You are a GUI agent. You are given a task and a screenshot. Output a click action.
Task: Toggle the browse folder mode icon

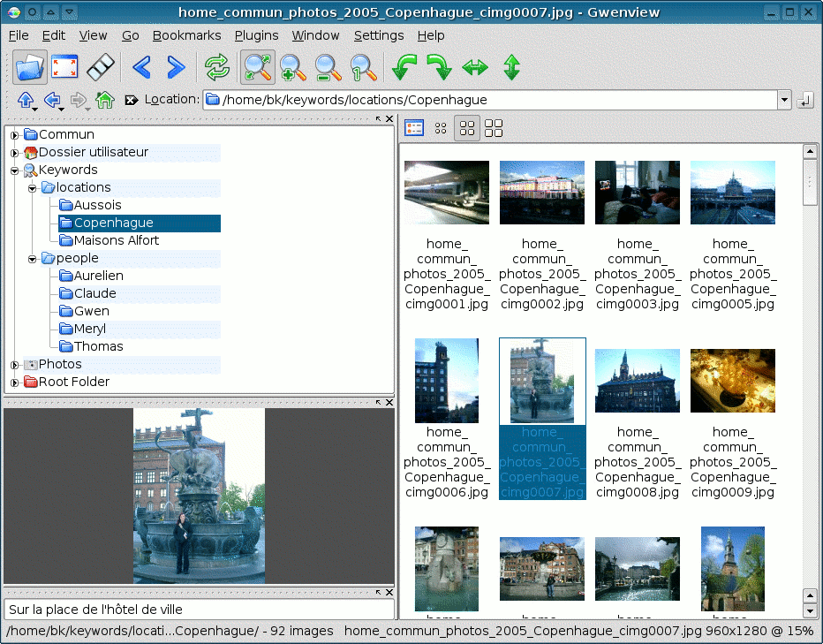coord(29,67)
